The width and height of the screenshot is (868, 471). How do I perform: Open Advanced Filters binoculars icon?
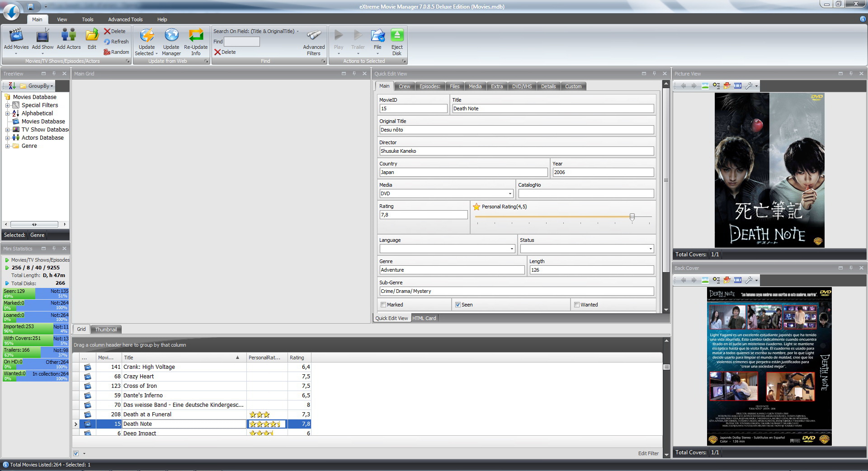pyautogui.click(x=314, y=35)
